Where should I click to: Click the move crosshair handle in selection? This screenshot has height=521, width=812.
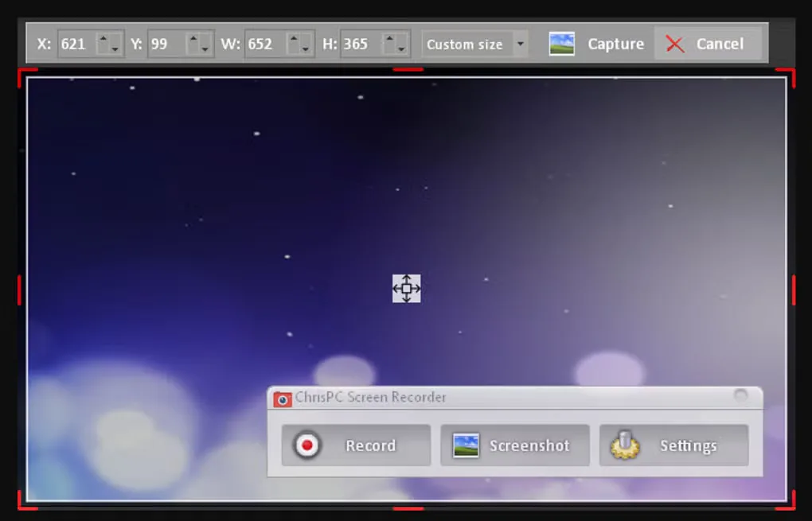407,289
